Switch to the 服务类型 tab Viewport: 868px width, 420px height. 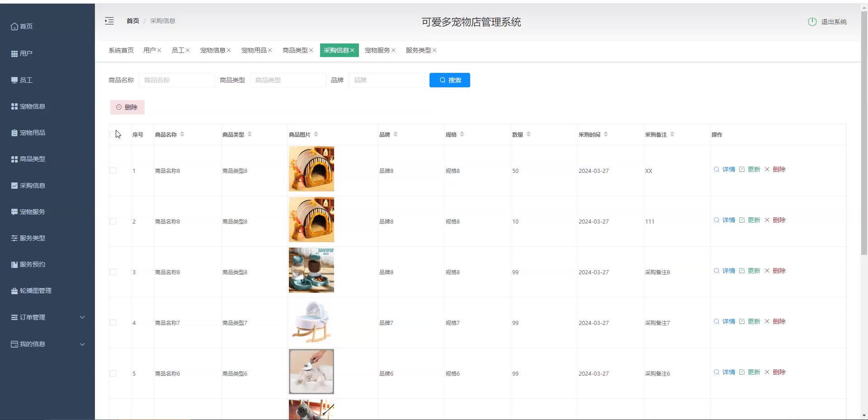419,50
